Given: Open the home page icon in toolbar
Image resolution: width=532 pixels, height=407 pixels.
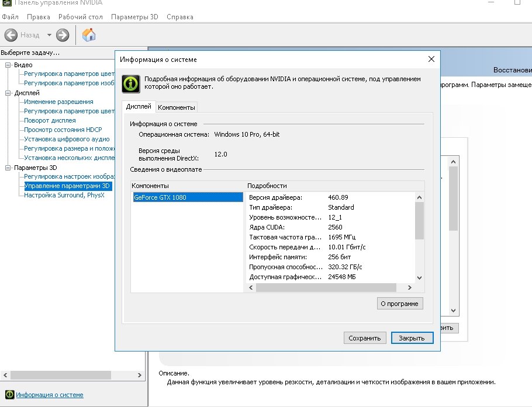Looking at the screenshot, I should (x=89, y=35).
